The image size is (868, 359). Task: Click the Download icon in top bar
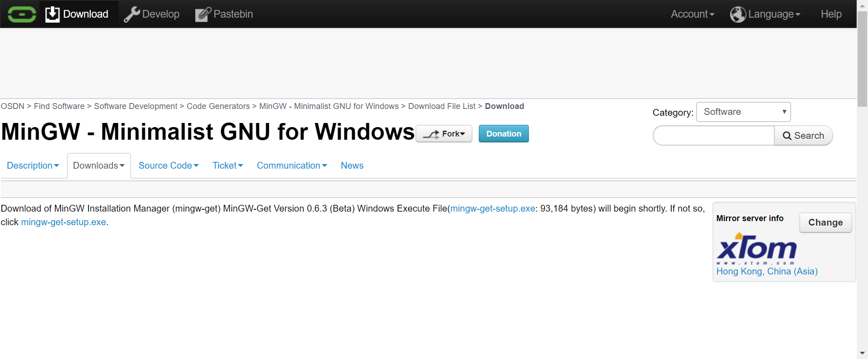click(x=52, y=14)
